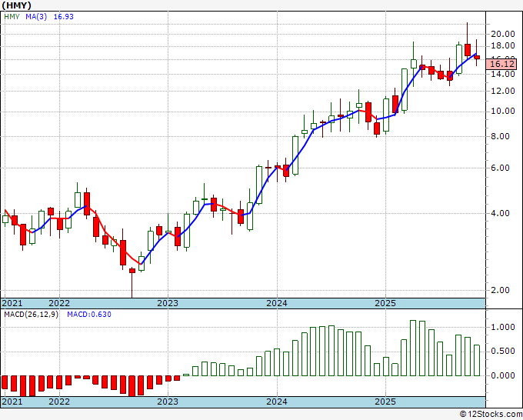Click the 8.00 price axis label
The image size is (523, 420).
[501, 136]
